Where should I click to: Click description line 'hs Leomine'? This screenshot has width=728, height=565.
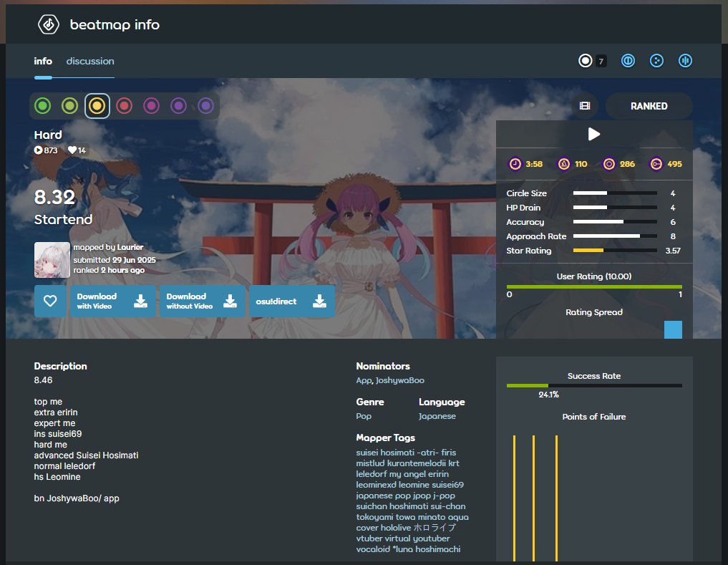(x=57, y=477)
